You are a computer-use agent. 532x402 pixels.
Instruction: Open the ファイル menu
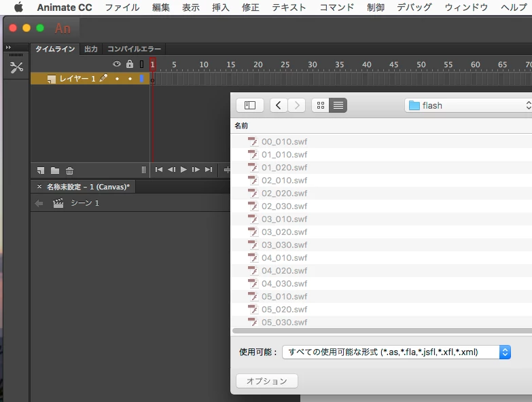click(x=122, y=7)
